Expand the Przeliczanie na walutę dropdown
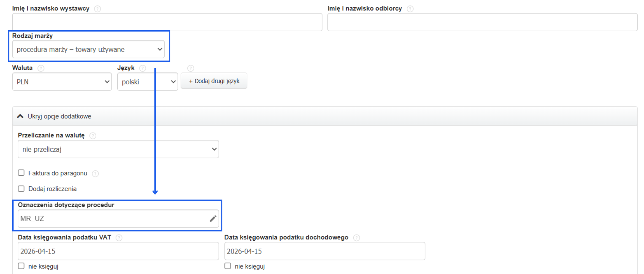The width and height of the screenshot is (644, 274). pos(118,149)
